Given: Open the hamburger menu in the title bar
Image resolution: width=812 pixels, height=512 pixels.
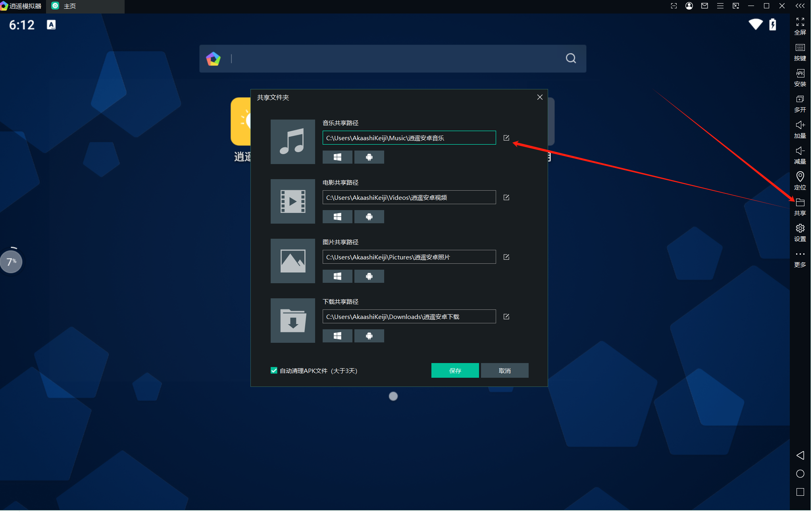Looking at the screenshot, I should [x=720, y=6].
